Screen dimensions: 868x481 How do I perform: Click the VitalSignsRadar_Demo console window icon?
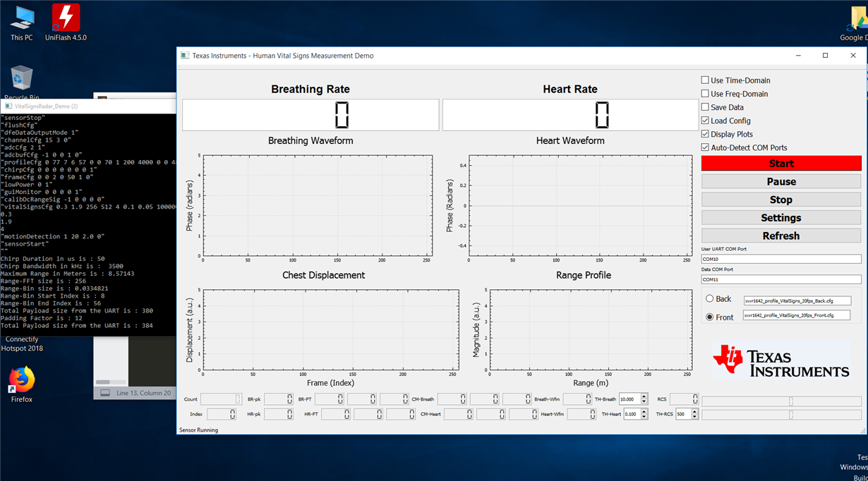tap(8, 106)
